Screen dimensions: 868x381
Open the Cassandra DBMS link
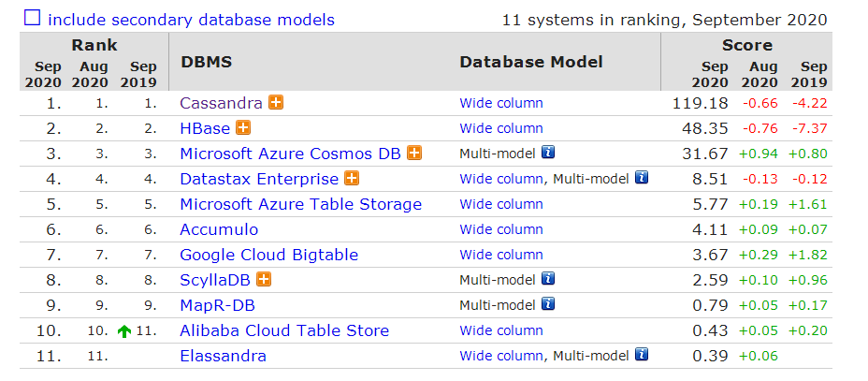click(221, 103)
